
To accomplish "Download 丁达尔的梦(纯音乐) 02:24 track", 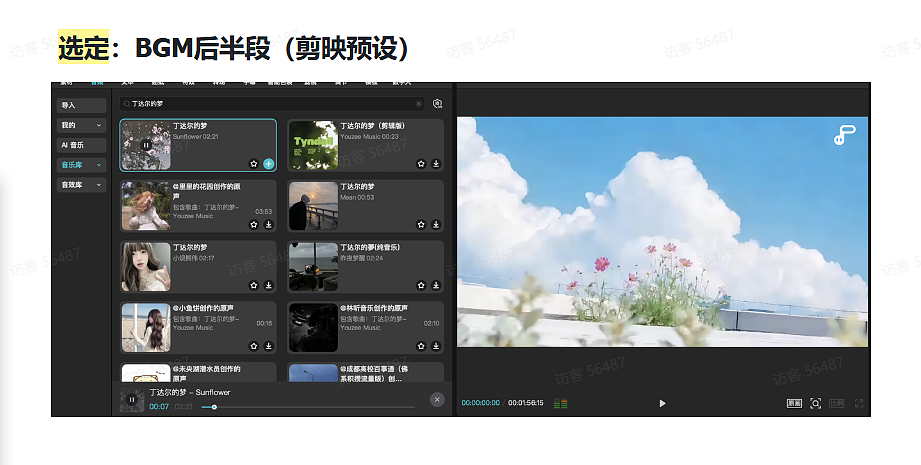I will 436,285.
